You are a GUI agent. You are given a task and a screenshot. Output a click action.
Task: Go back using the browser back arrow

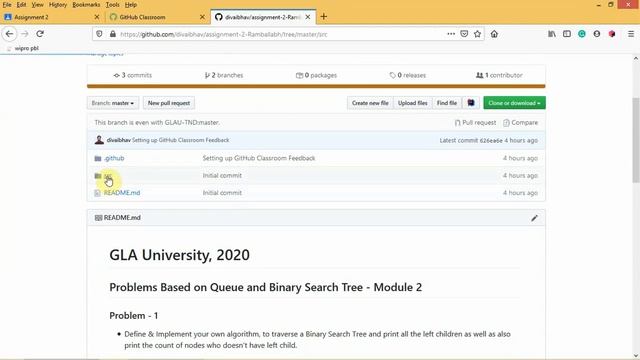9,34
